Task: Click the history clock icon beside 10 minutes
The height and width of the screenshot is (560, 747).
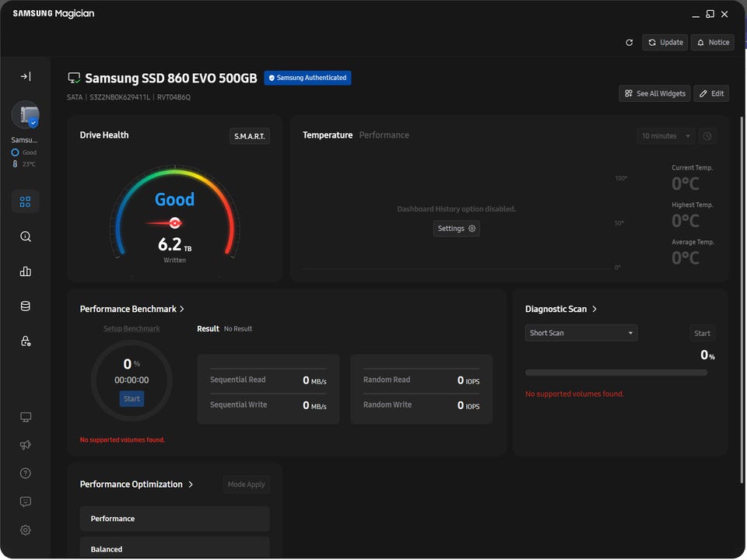Action: click(x=707, y=136)
